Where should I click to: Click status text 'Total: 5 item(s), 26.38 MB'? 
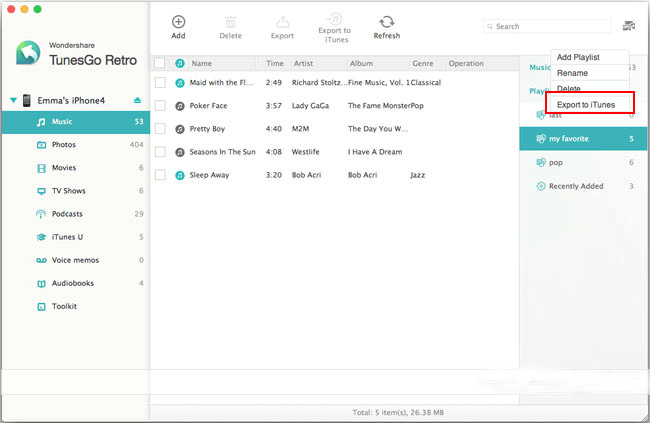tap(398, 412)
